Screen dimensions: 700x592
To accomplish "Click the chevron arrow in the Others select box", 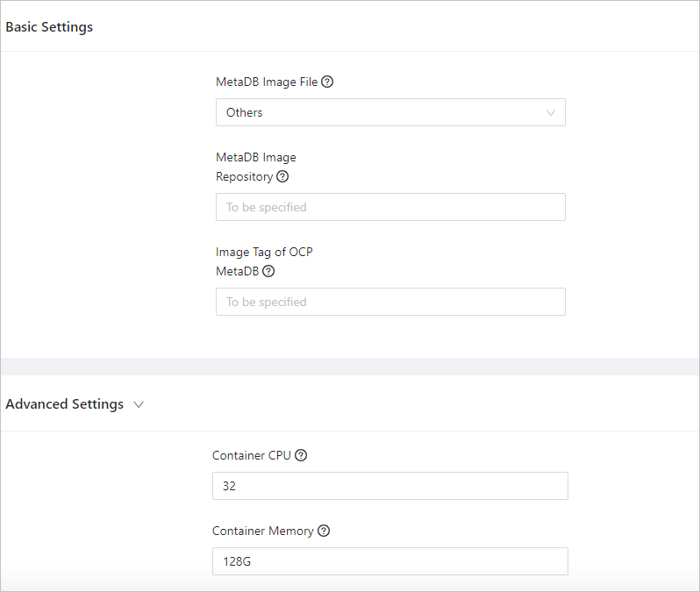I will (x=551, y=112).
